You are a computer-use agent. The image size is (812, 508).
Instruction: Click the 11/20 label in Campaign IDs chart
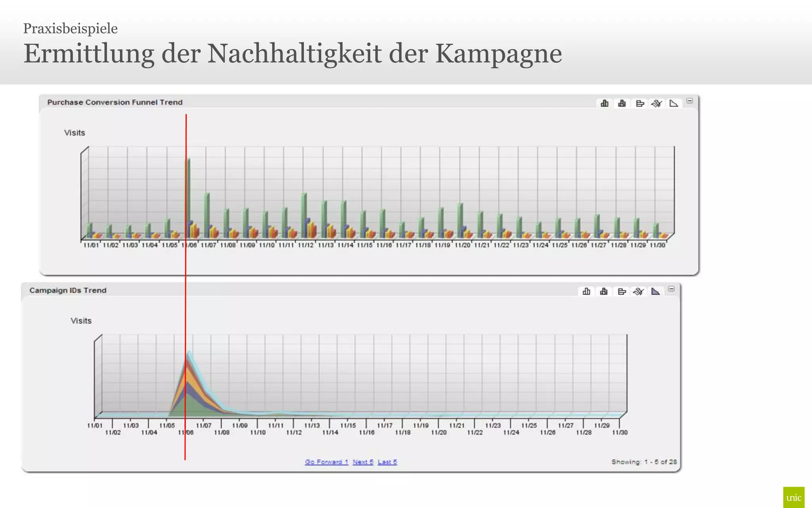(x=439, y=433)
